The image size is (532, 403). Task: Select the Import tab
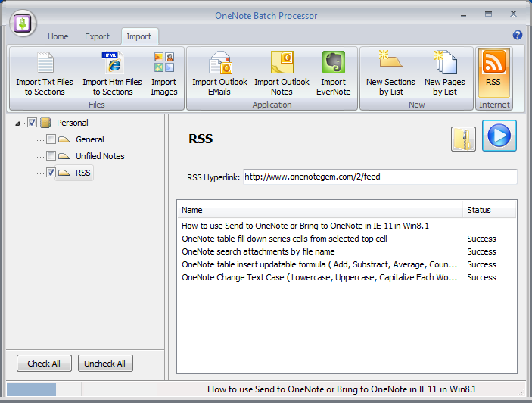tap(138, 36)
